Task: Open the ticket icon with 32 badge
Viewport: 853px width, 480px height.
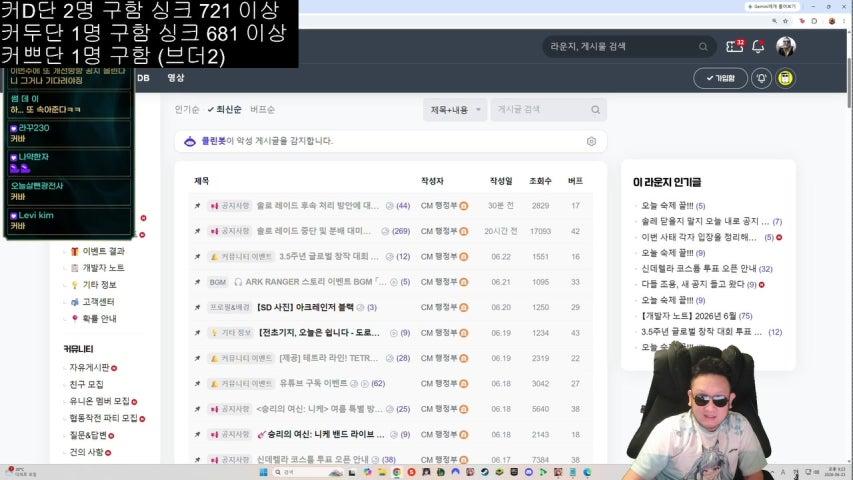Action: [x=734, y=46]
